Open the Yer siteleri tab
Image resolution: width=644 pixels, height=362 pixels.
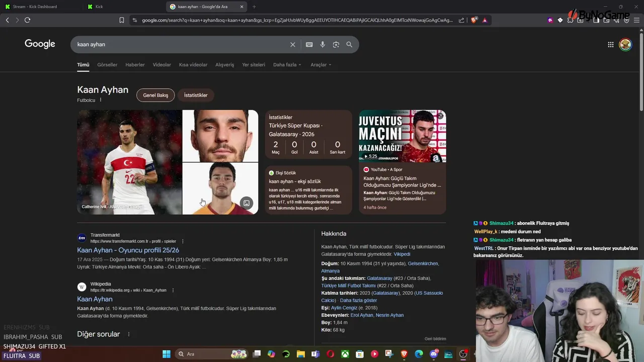point(254,65)
